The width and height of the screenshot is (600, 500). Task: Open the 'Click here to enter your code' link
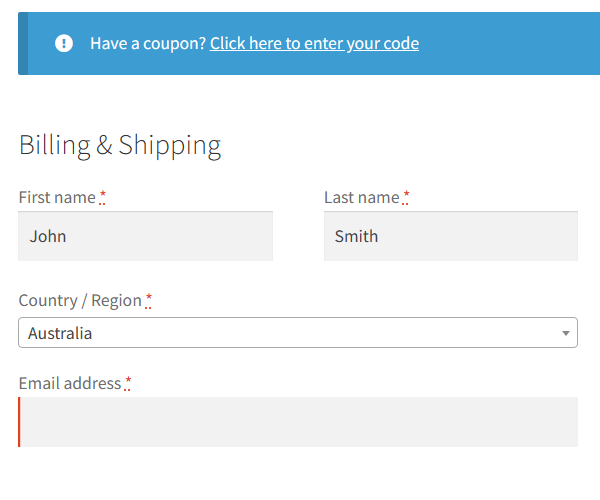[x=314, y=43]
